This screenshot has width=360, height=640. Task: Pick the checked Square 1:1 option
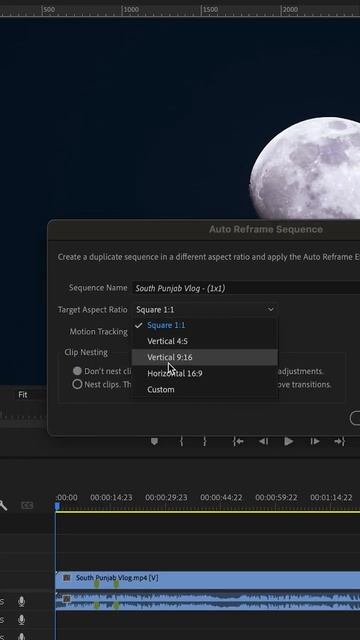click(x=204, y=325)
